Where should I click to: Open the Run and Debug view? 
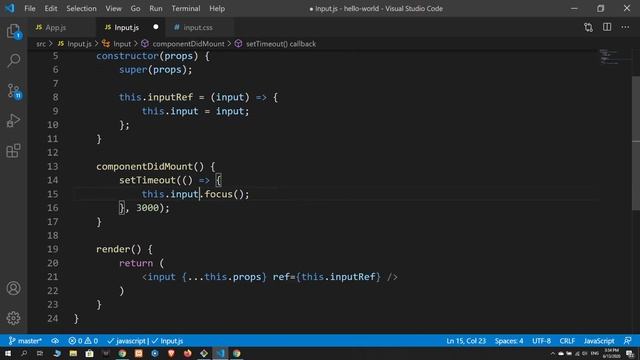click(x=13, y=121)
